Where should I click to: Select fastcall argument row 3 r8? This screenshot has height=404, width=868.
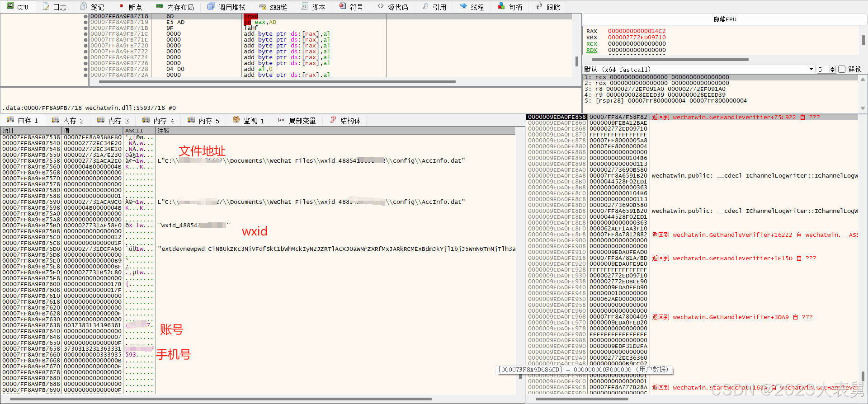[x=721, y=89]
